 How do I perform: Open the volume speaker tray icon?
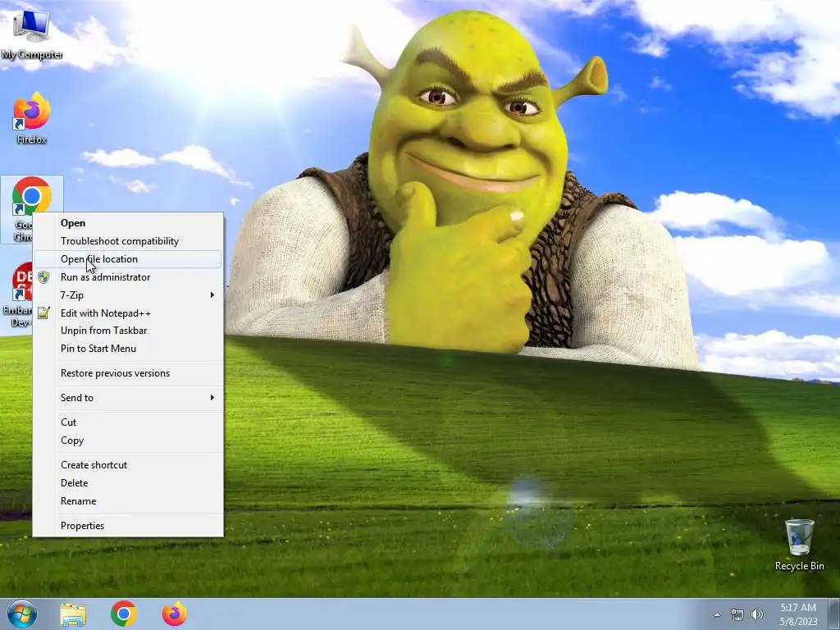click(x=756, y=614)
